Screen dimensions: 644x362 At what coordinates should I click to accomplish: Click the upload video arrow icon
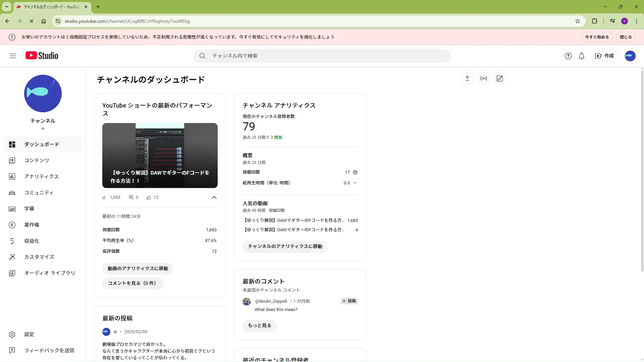(x=467, y=78)
